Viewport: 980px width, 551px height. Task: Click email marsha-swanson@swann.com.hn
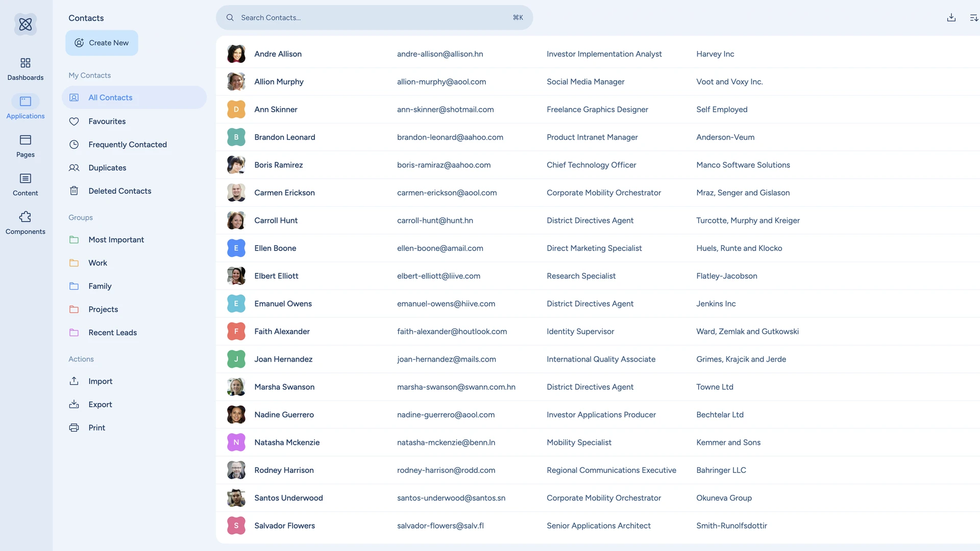pos(456,387)
